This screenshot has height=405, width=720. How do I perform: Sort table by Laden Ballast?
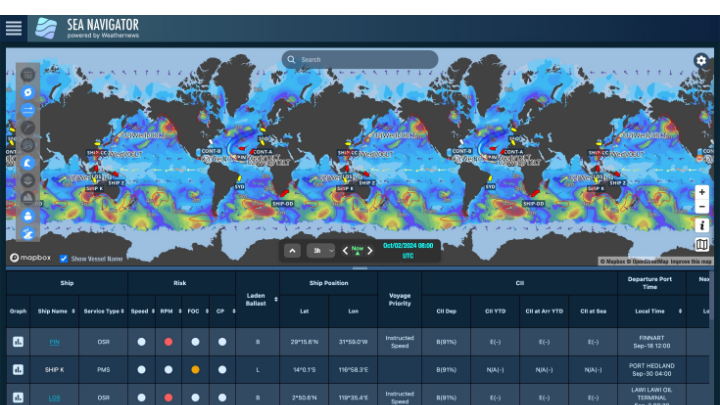[x=276, y=299]
